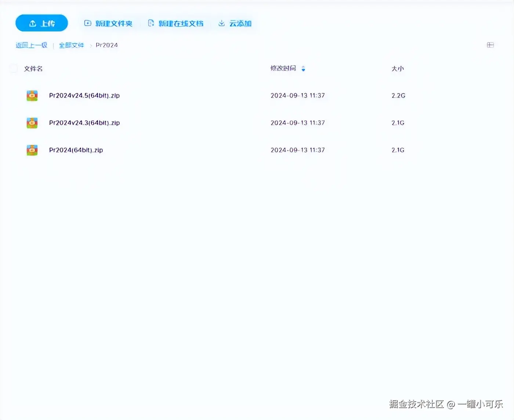Viewport: 514px width, 420px height.
Task: Click the modified date of Pr2024v24.3(64bit).zip
Action: click(298, 123)
